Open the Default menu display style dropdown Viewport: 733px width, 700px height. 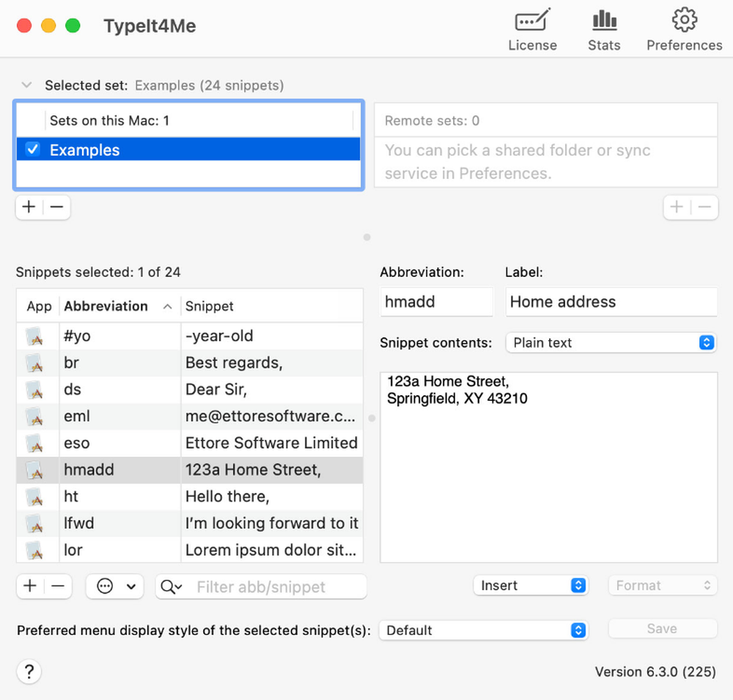[483, 630]
